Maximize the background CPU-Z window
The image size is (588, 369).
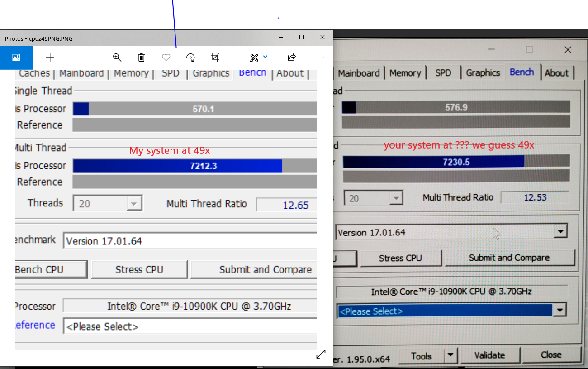529,49
